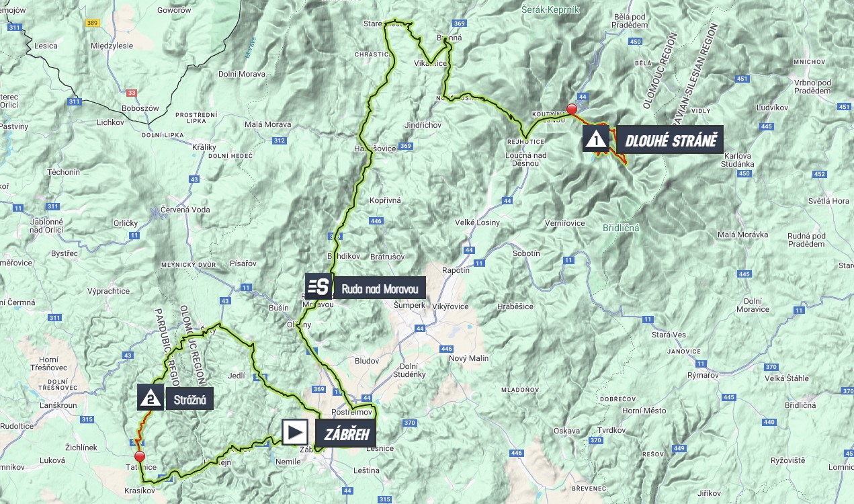Click the red marker near Tatenice
The height and width of the screenshot is (504, 854).
tap(140, 457)
